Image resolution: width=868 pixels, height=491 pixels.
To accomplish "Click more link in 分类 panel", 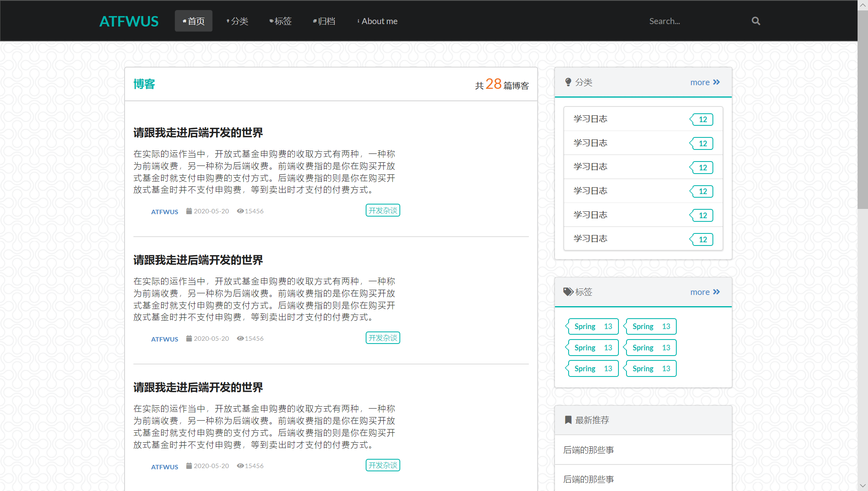I will pos(705,82).
